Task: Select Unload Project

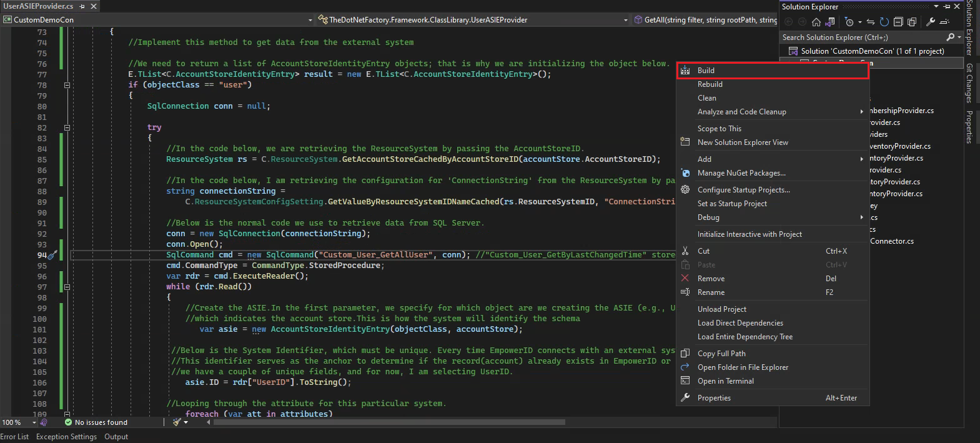Action: pos(773,309)
